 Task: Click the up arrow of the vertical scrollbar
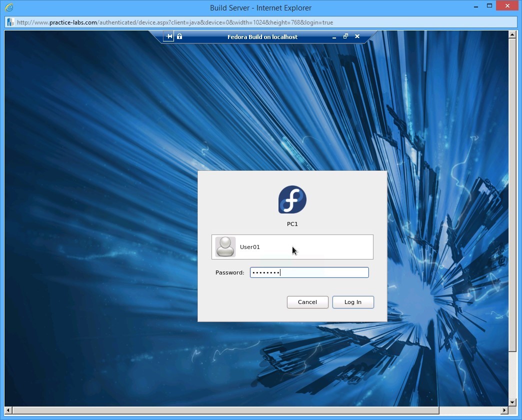coord(512,34)
